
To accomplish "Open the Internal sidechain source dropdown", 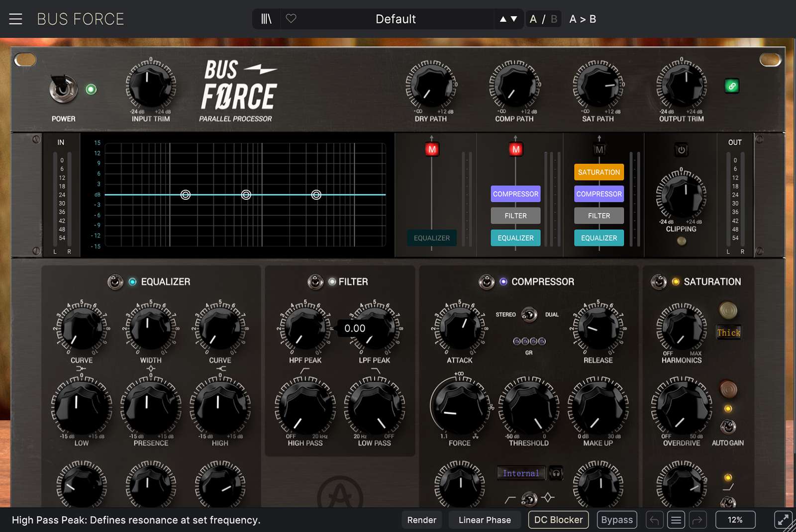I will 521,473.
